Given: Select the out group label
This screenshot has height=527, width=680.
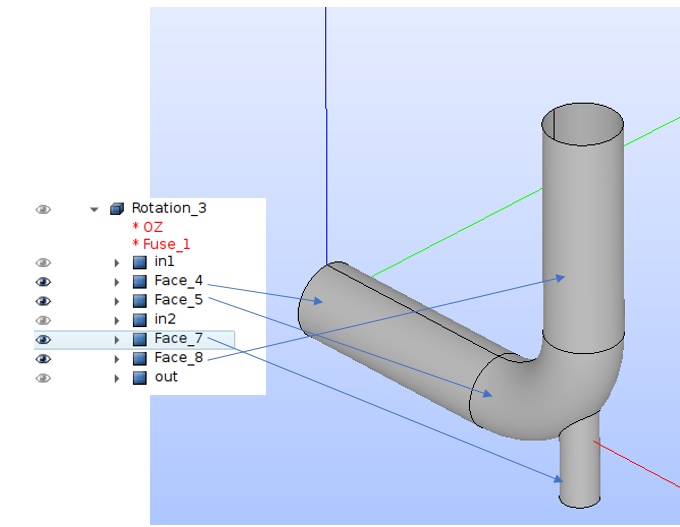Looking at the screenshot, I should 166,377.
